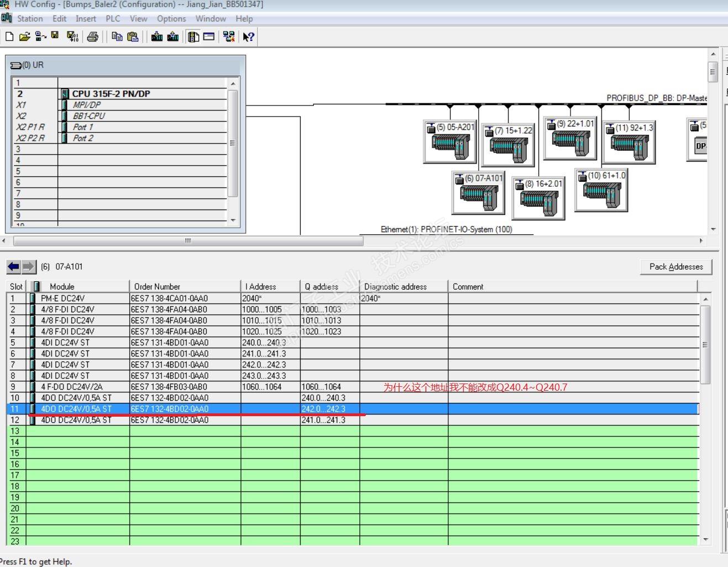Click the rack list scroll-down arrow
Image resolution: width=728 pixels, height=567 pixels.
(x=233, y=220)
